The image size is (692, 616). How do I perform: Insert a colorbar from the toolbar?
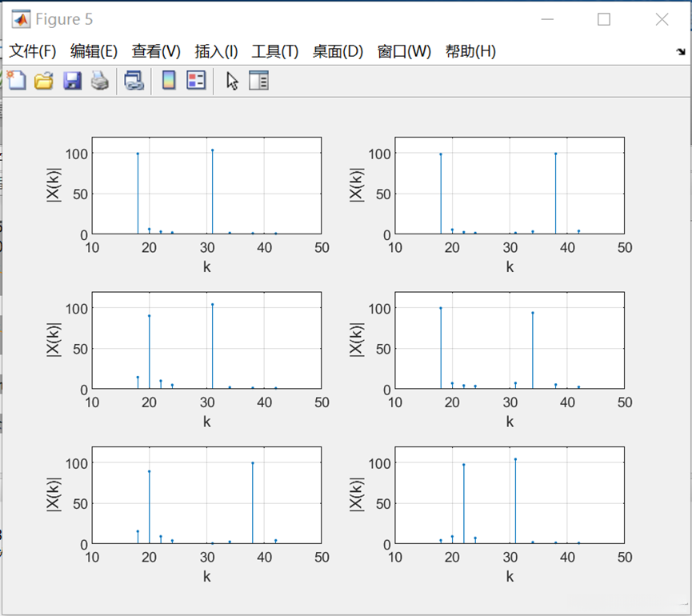coord(169,81)
